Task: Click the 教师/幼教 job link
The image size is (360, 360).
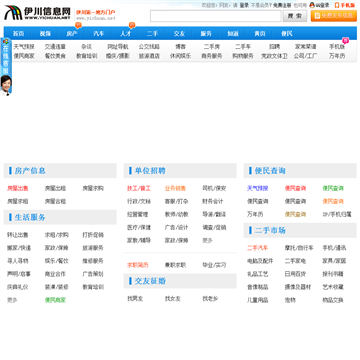Action: pyautogui.click(x=177, y=214)
